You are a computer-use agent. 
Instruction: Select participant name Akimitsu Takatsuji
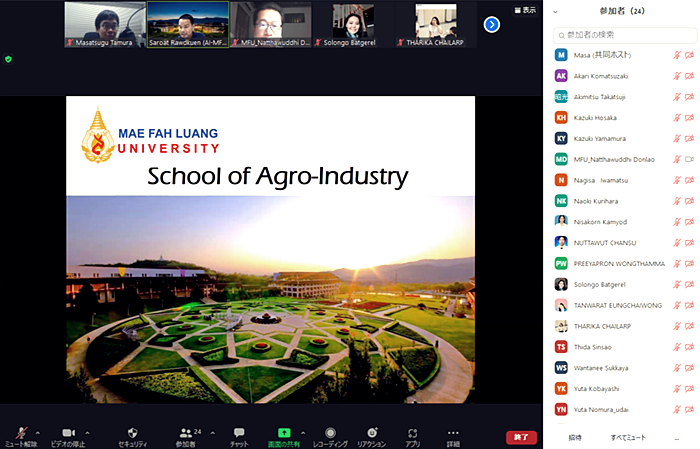[600, 97]
